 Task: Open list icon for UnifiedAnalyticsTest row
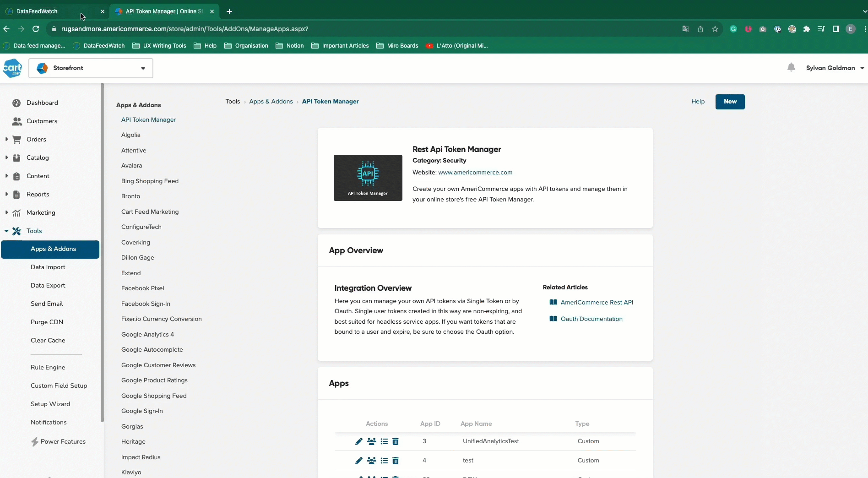384,441
